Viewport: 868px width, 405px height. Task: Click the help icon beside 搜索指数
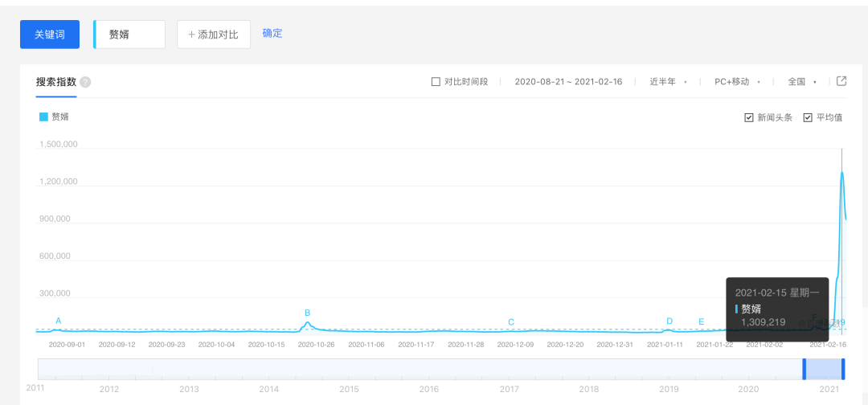85,82
